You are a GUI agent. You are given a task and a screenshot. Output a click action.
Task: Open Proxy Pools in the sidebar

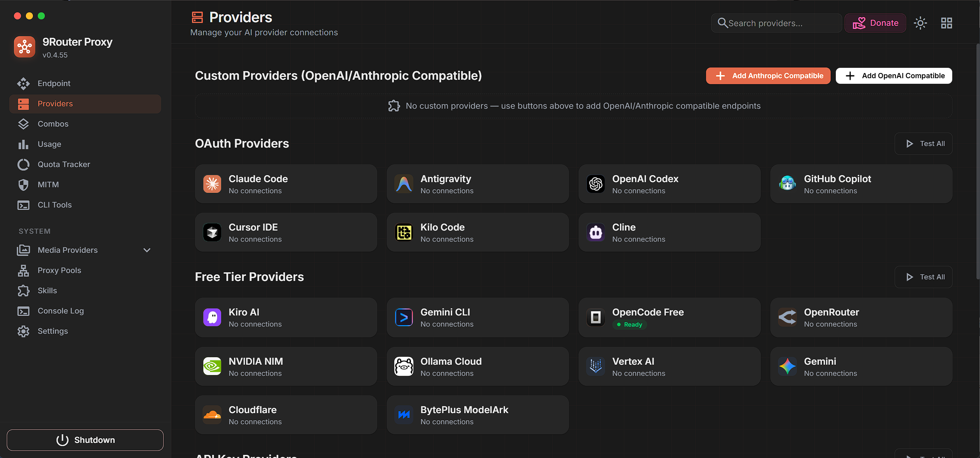[x=85, y=270]
